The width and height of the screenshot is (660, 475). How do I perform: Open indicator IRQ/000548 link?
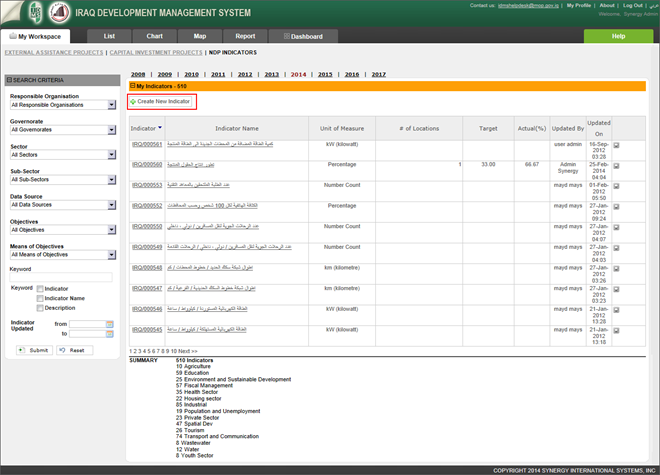[x=147, y=268]
